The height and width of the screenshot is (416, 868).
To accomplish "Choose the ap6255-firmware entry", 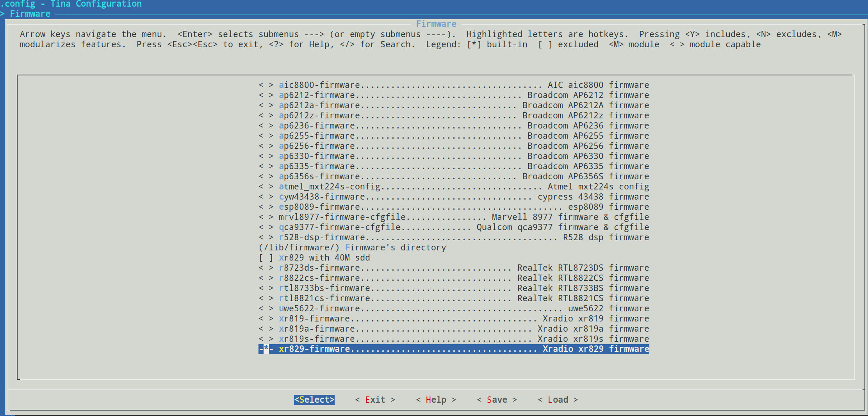I will [454, 136].
